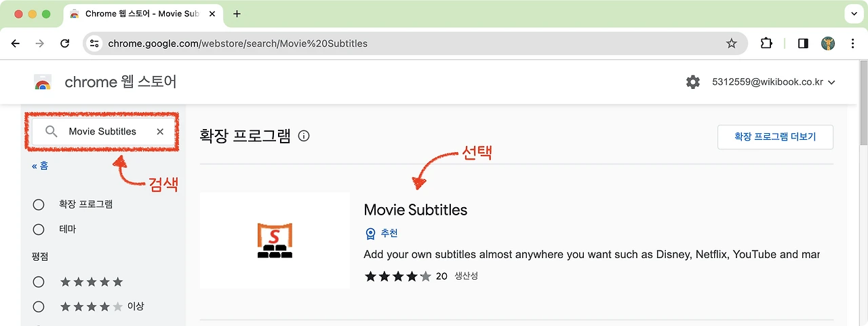868x326 pixels.
Task: Open the Movie Subtitles extension thumbnail
Action: pyautogui.click(x=275, y=240)
